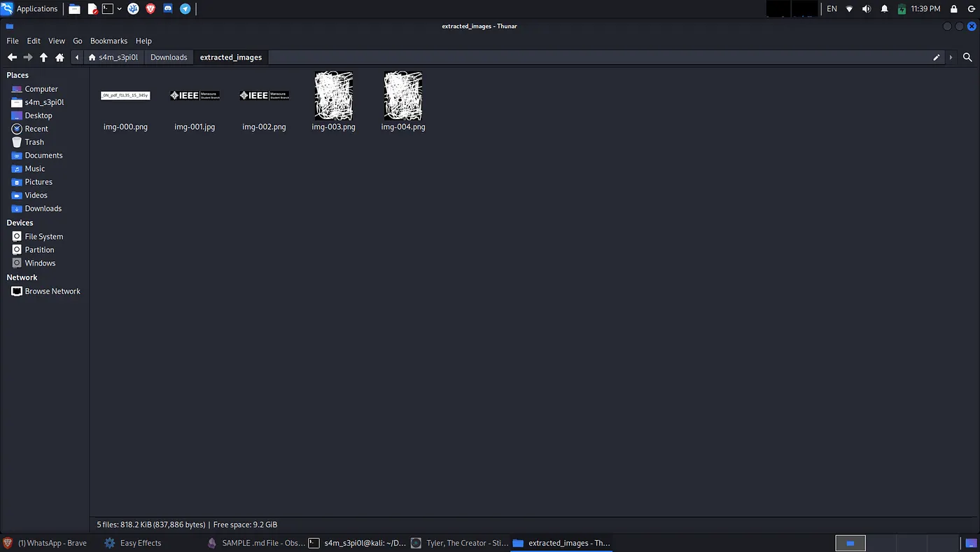Open the terminal launcher dropdown arrow
This screenshot has width=980, height=552.
click(120, 8)
